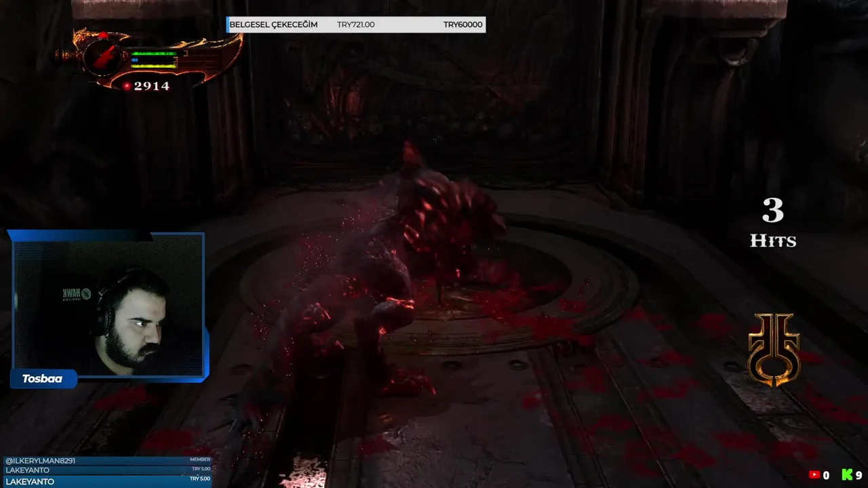Click the Tosbaa name tag
868x488 pixels.
(42, 379)
